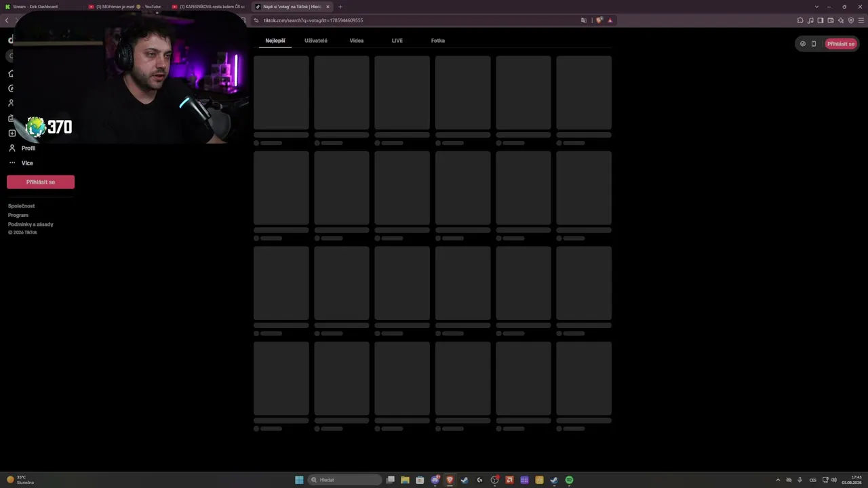Open the weather widget showing Slunečno
The height and width of the screenshot is (488, 868).
[x=20, y=480]
